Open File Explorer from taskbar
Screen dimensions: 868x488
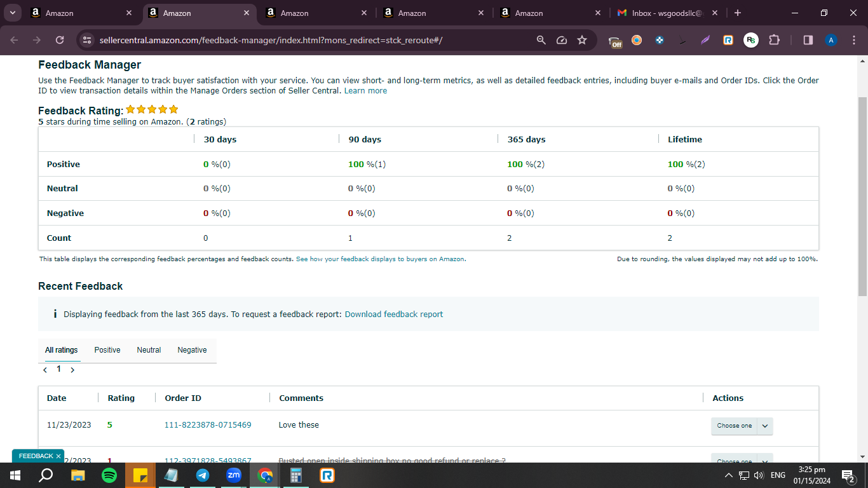pyautogui.click(x=78, y=475)
